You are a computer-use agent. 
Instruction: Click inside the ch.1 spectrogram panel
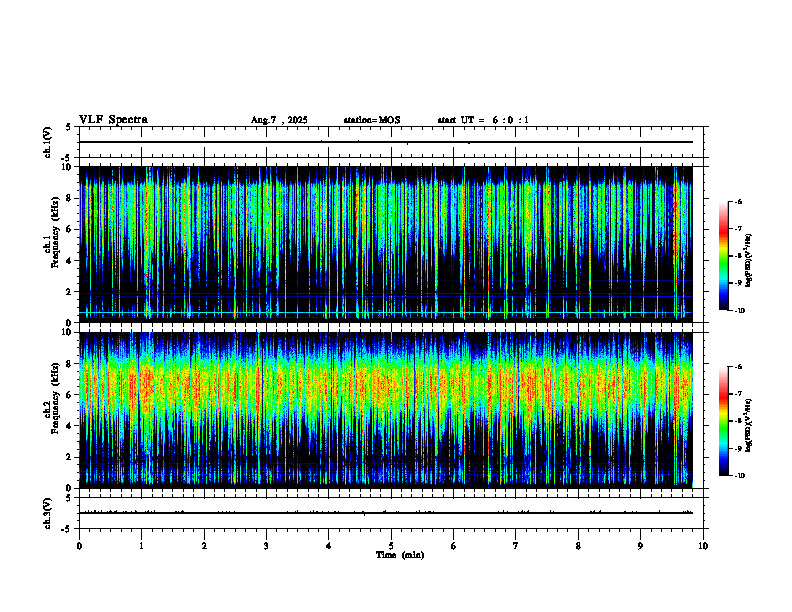[x=386, y=244]
